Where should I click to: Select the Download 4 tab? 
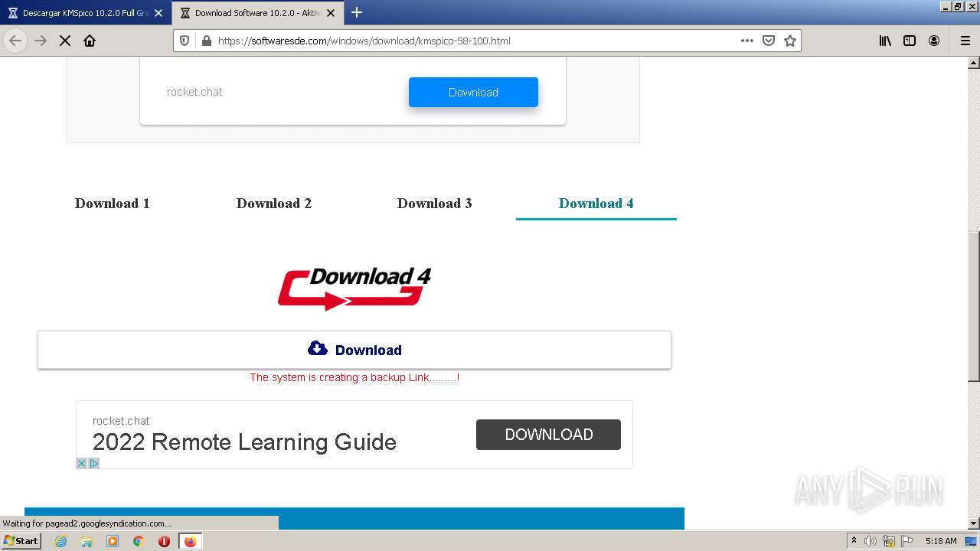click(x=596, y=203)
